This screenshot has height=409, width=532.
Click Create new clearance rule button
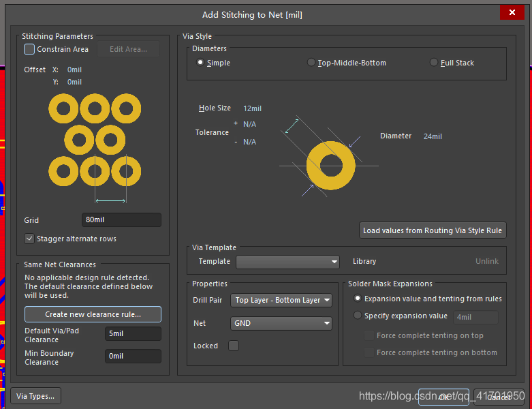tap(93, 314)
